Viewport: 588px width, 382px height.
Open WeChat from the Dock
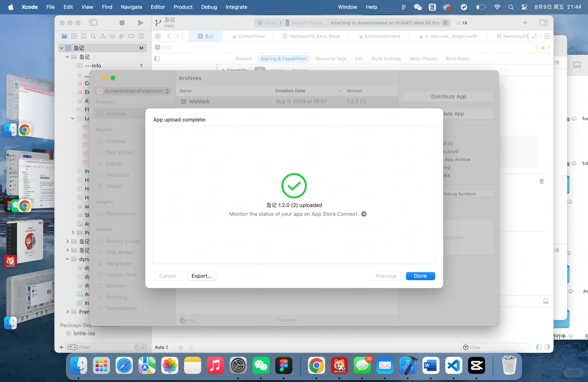261,365
